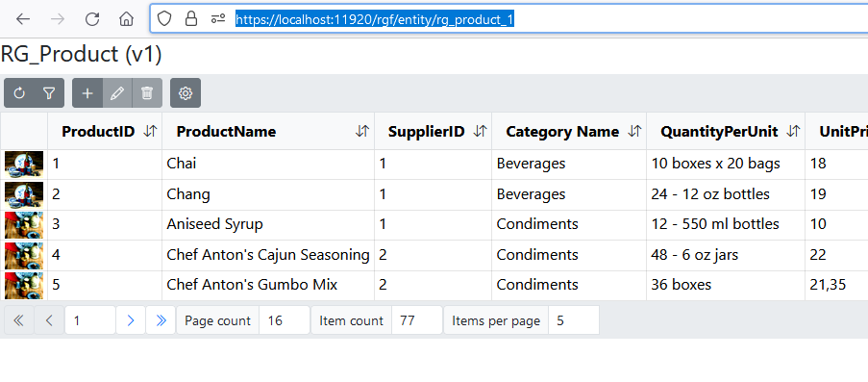The height and width of the screenshot is (382, 868).
Task: Sort by Category Name column arrows
Action: tap(634, 132)
